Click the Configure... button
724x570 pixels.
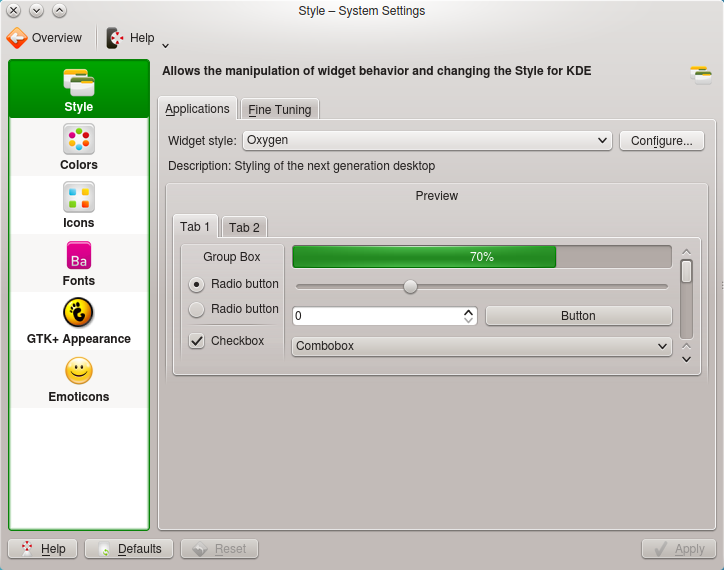pos(661,140)
